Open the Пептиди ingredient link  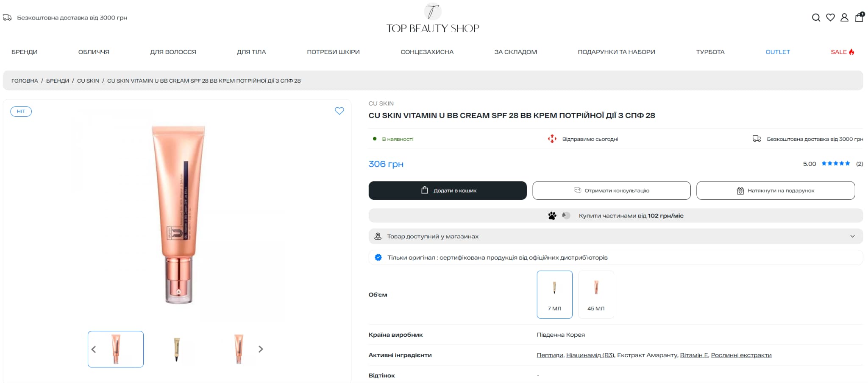coord(550,355)
